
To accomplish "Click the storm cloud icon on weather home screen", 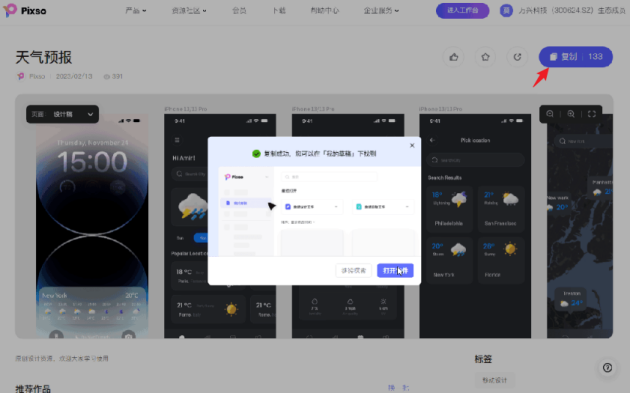I will pyautogui.click(x=192, y=207).
